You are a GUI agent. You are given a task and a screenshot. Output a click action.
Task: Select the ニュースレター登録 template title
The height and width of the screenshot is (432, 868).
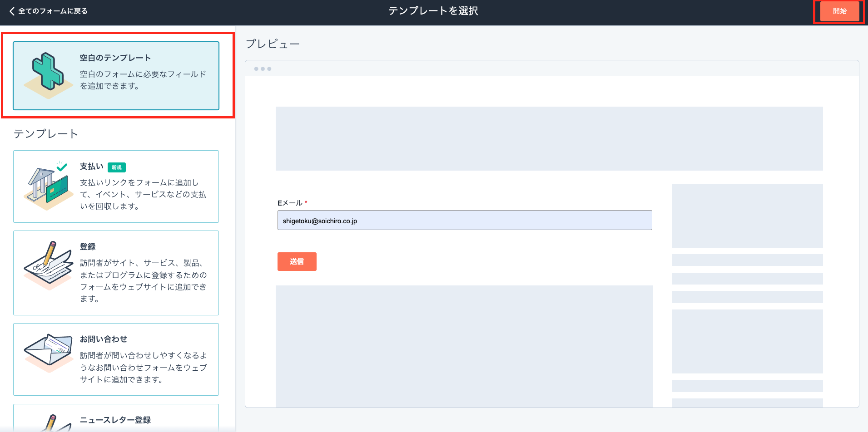pos(115,420)
